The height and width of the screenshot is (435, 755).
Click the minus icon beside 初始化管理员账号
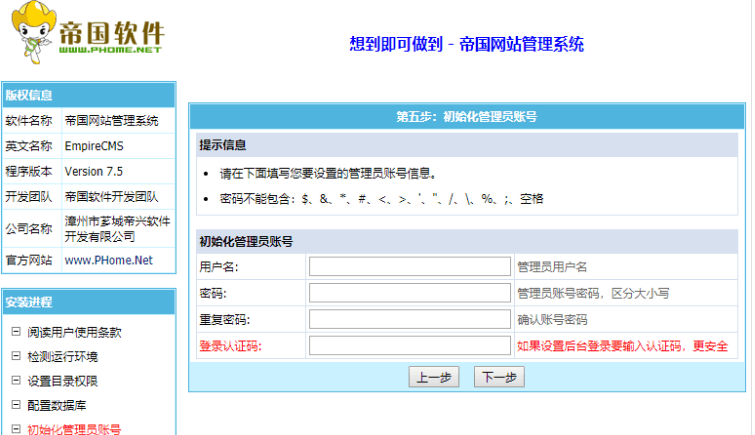16,429
